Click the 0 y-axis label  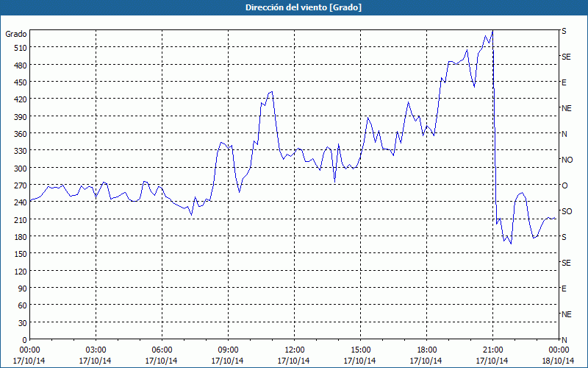(25, 340)
